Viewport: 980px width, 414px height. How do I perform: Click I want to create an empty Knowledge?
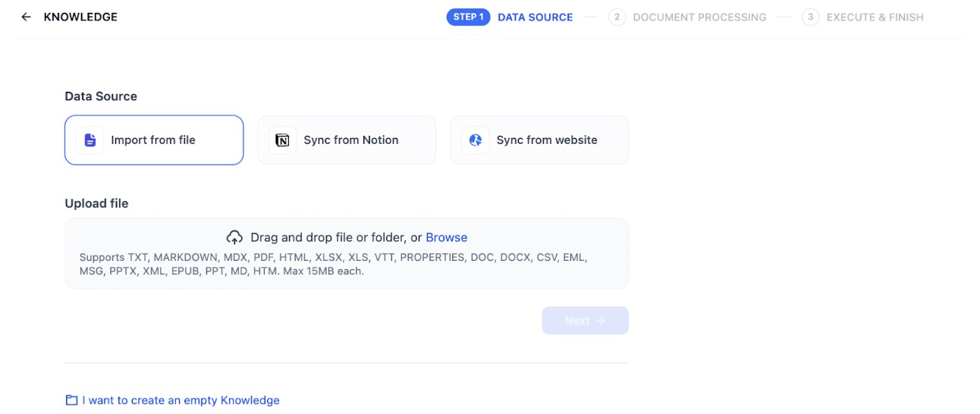[x=181, y=400]
